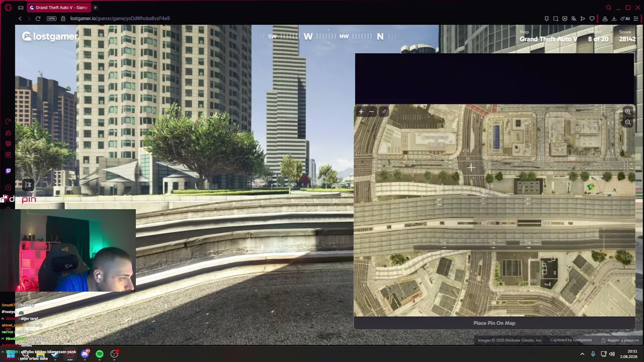Open Discord from the taskbar
The height and width of the screenshot is (362, 644).
[85, 354]
